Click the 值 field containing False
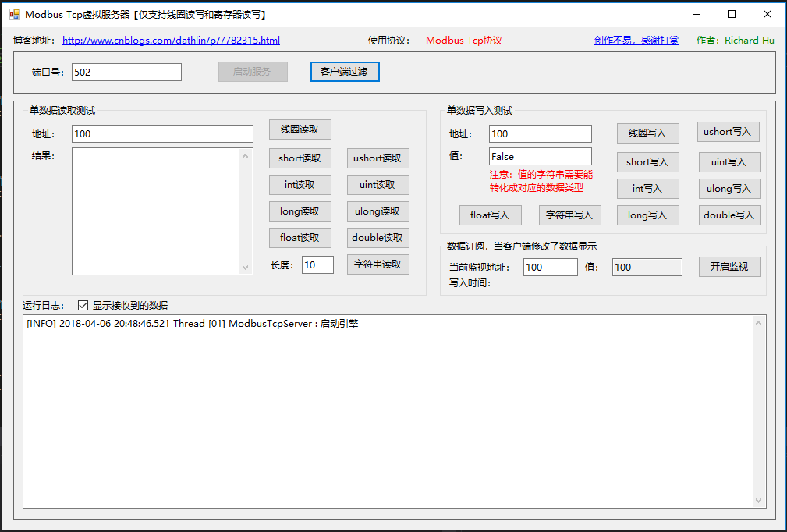 pyautogui.click(x=541, y=157)
